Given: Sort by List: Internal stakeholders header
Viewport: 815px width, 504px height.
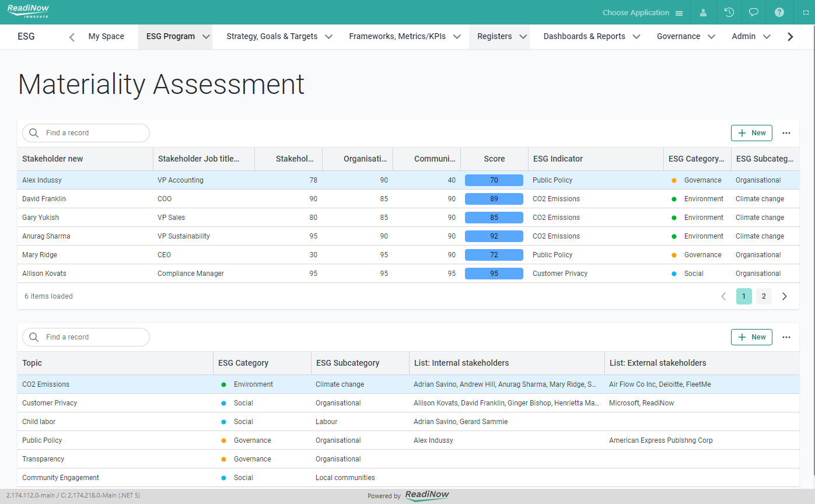Looking at the screenshot, I should [507, 363].
